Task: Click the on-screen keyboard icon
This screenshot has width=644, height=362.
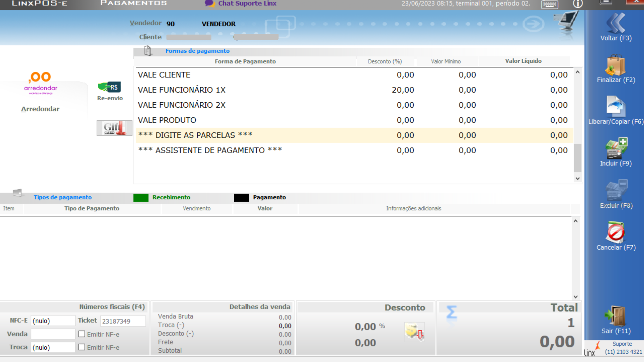Action: click(549, 4)
